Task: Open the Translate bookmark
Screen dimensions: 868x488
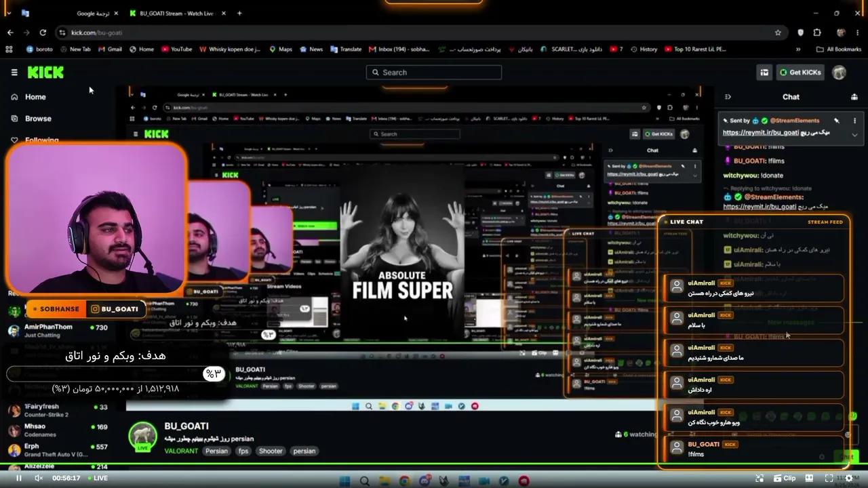Action: point(346,49)
